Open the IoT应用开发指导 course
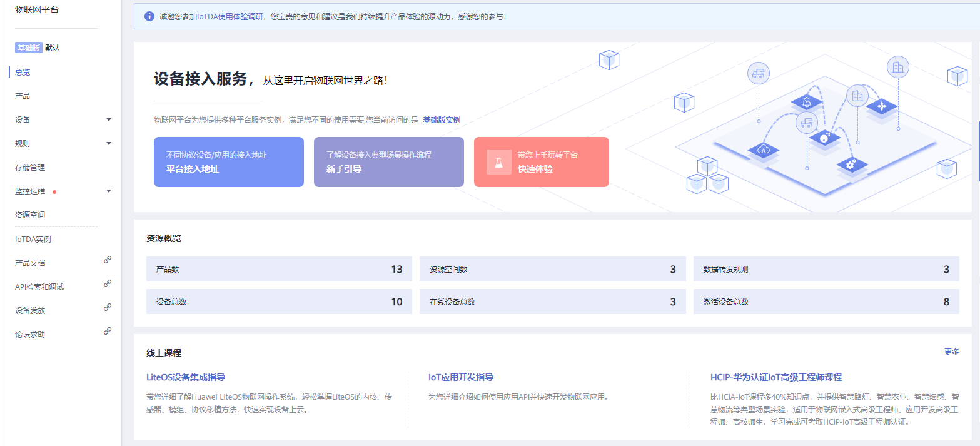 pyautogui.click(x=461, y=377)
